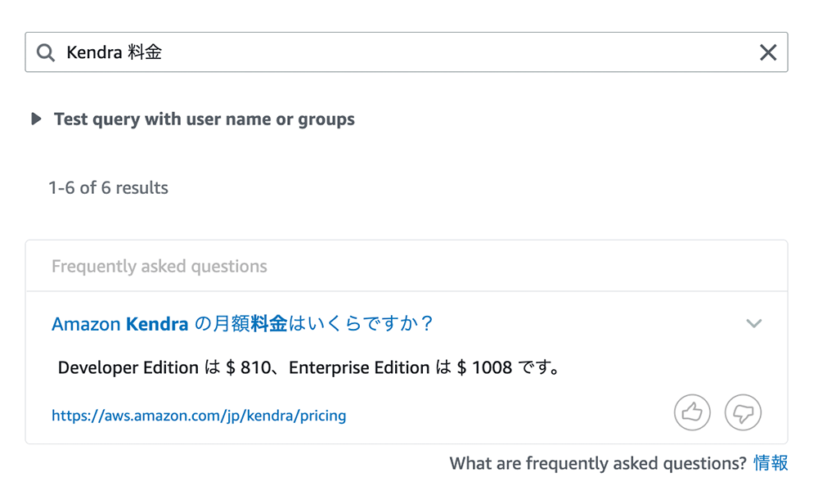This screenshot has height=504, width=818.
Task: Click inside the search query input field
Action: pos(327,52)
